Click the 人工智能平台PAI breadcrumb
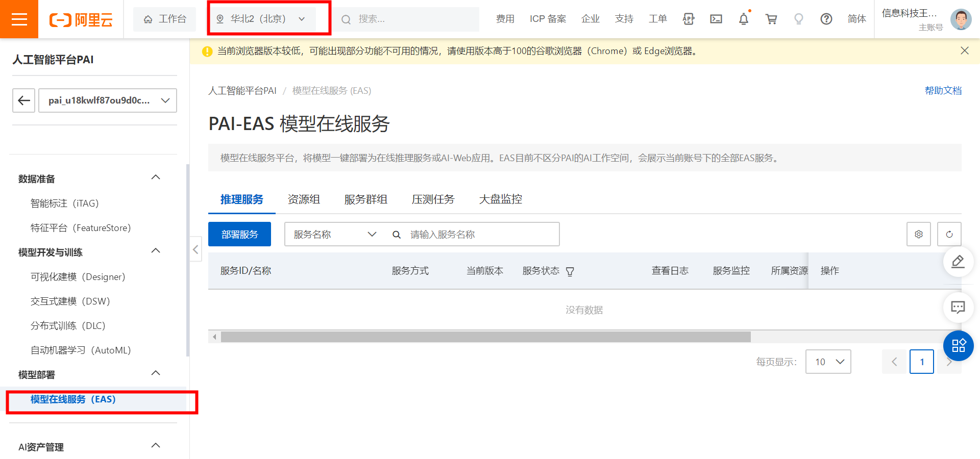 242,90
